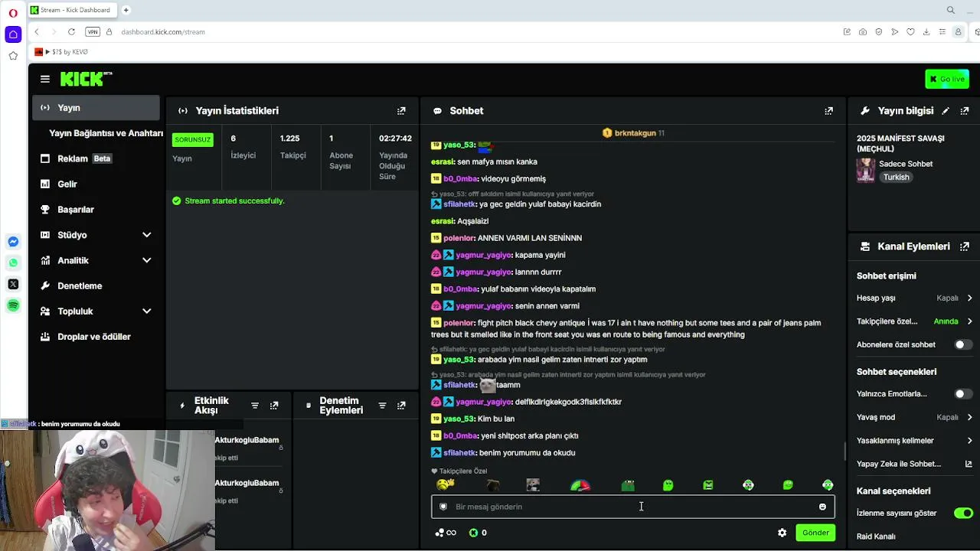Image resolution: width=980 pixels, height=551 pixels.
Task: Click the SORUNSUZ status badge
Action: coord(192,139)
